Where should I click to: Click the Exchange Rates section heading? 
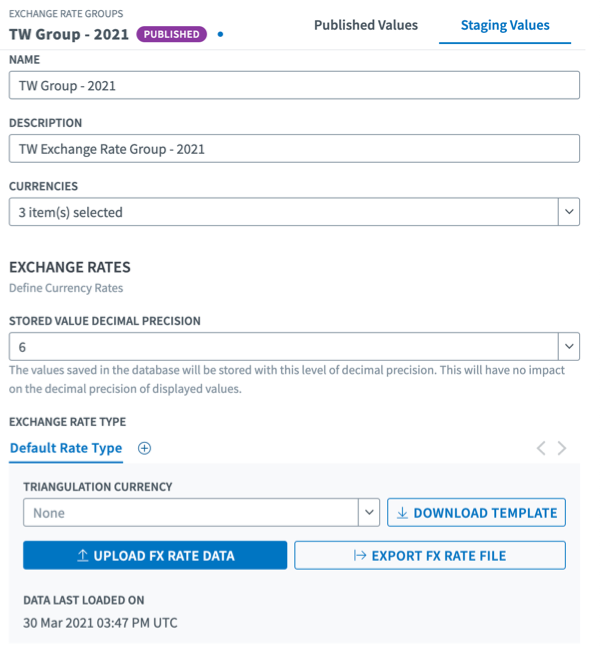[x=70, y=267]
